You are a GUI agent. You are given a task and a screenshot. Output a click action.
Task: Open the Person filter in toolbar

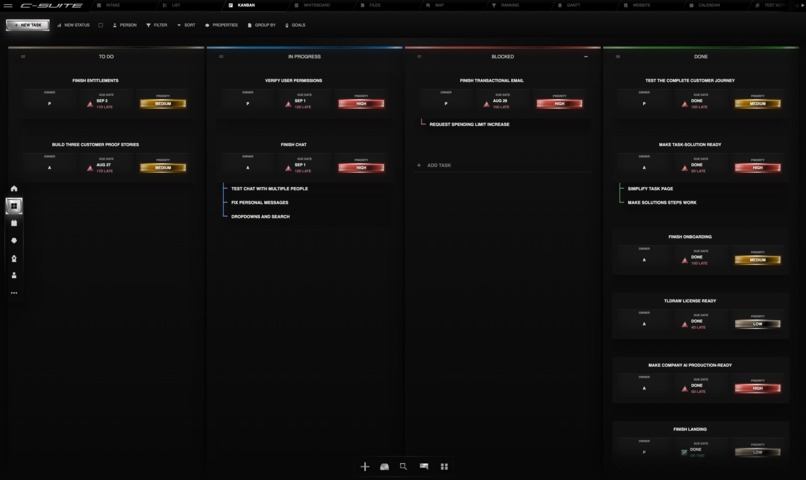click(x=124, y=25)
